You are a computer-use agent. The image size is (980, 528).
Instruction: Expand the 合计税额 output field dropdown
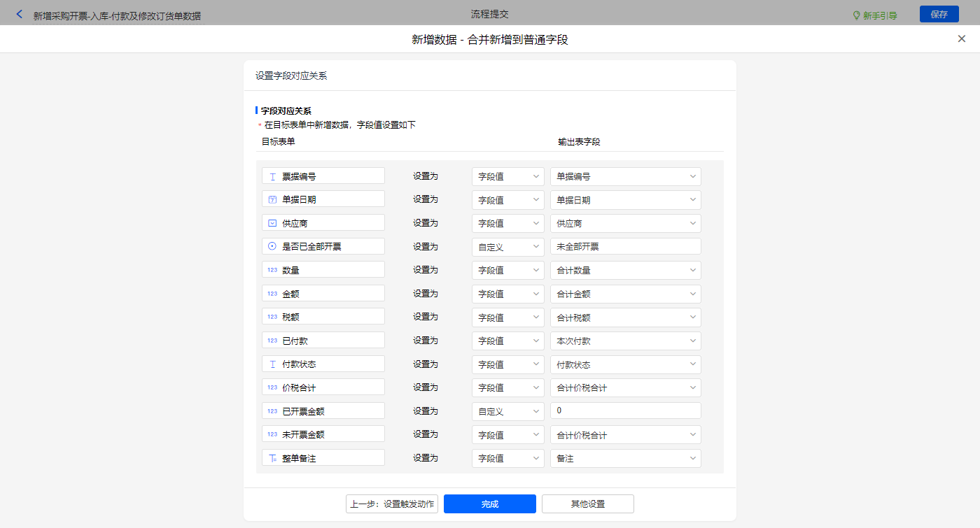tap(625, 317)
